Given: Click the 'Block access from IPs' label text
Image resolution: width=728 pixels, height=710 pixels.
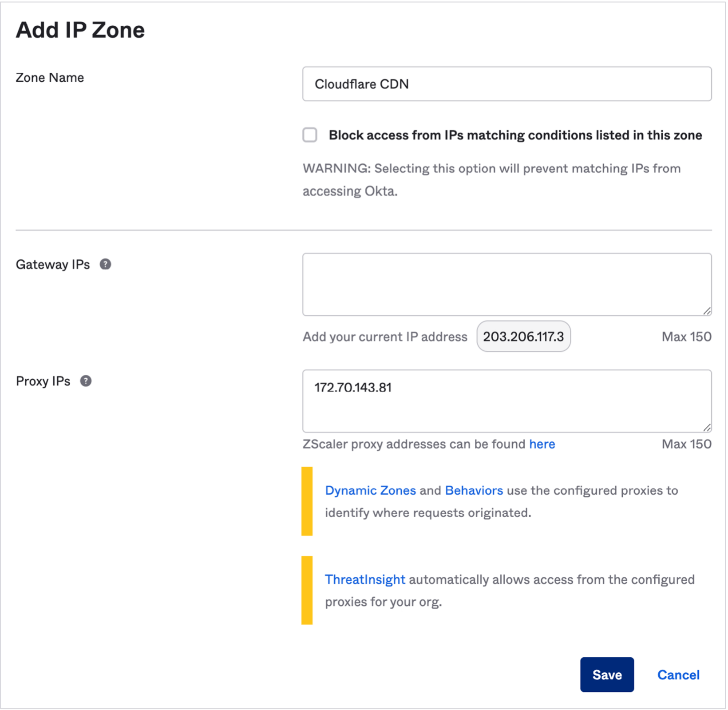Looking at the screenshot, I should point(515,135).
